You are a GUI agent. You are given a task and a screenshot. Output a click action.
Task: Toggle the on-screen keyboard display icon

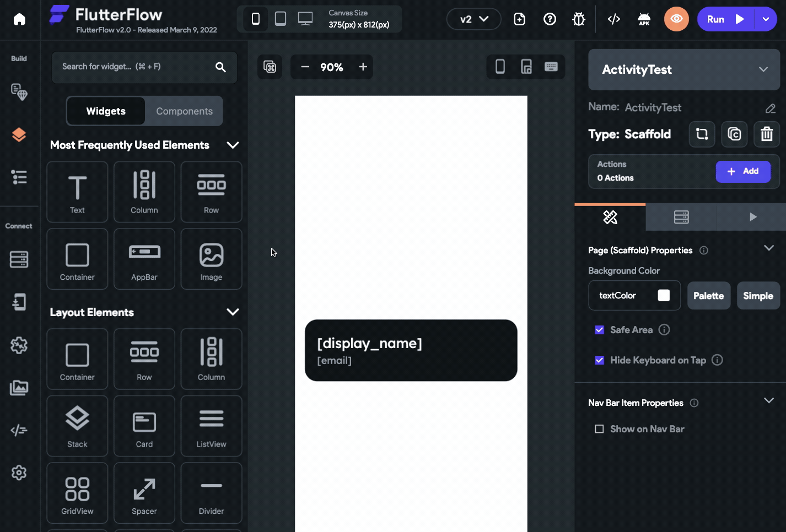click(x=551, y=67)
